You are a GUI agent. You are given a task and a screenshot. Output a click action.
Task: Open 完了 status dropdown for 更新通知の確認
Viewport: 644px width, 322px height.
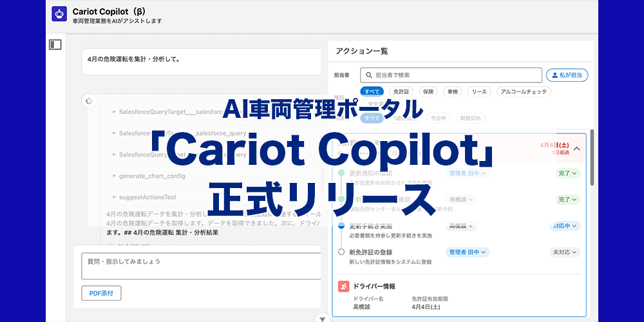pyautogui.click(x=567, y=173)
